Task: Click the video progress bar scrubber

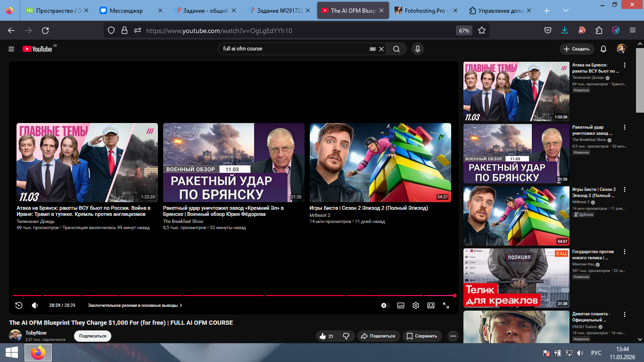Action: 454,296
